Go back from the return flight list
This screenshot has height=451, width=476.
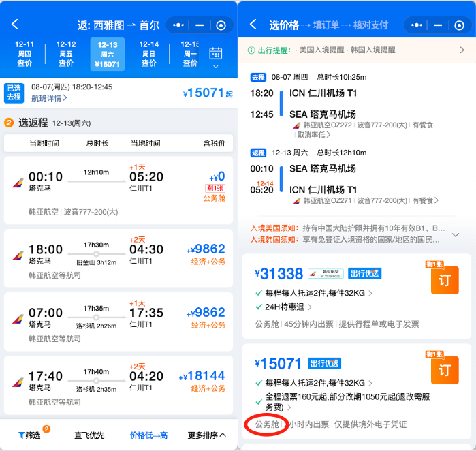pyautogui.click(x=14, y=25)
